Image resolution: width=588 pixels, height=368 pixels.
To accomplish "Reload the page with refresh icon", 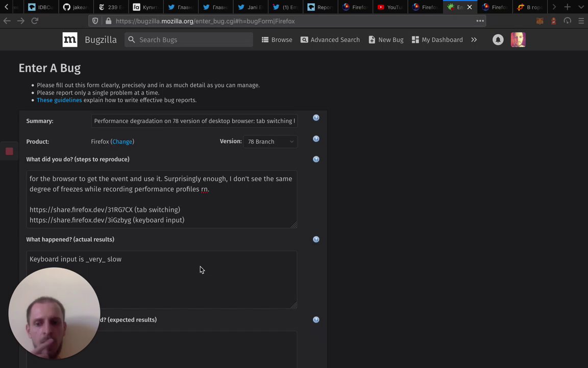I will tap(35, 21).
